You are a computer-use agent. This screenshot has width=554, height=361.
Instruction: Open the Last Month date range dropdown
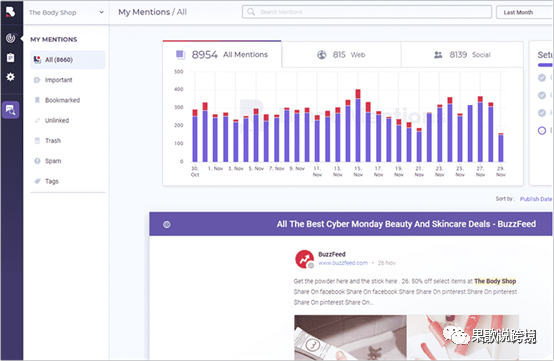click(525, 12)
